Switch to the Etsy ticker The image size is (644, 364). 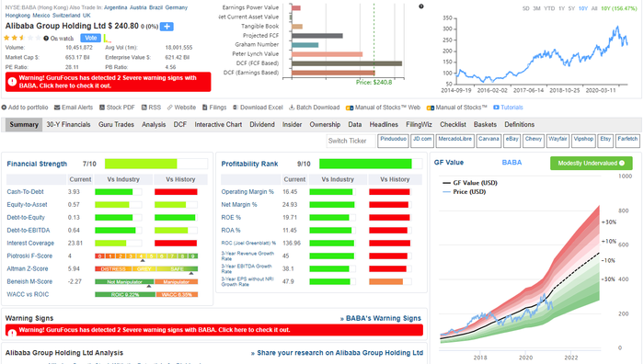click(605, 141)
